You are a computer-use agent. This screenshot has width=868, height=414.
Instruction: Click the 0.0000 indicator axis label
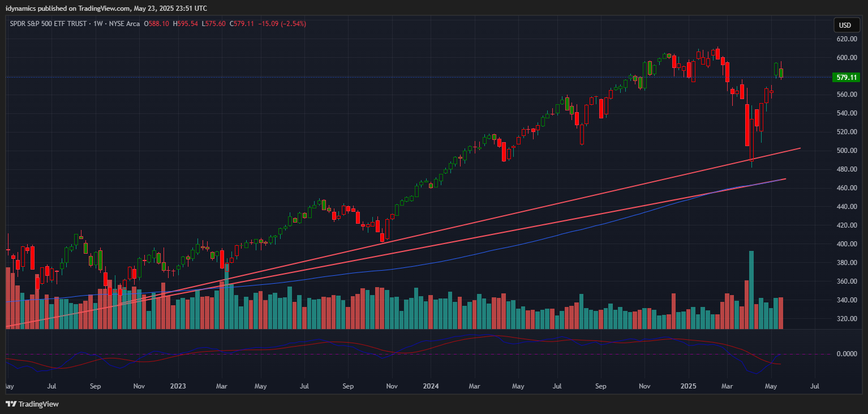click(x=846, y=354)
